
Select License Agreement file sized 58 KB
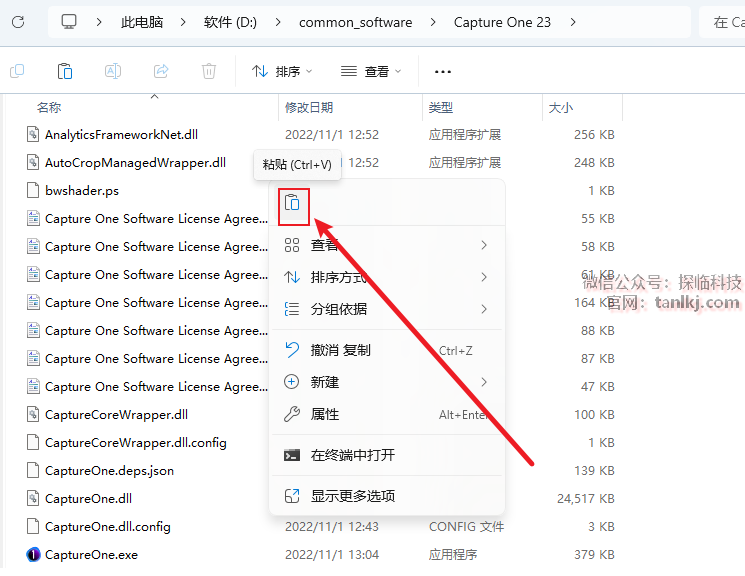point(156,247)
